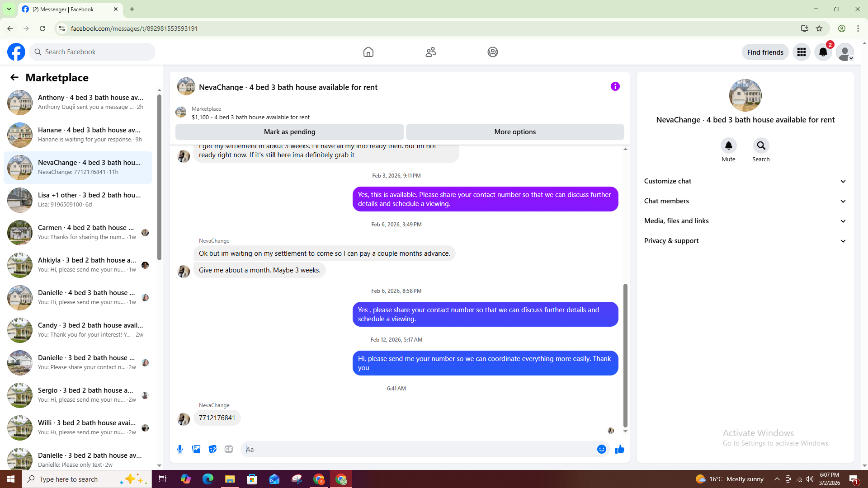
Task: Expand Media, files and links section
Action: tap(745, 221)
